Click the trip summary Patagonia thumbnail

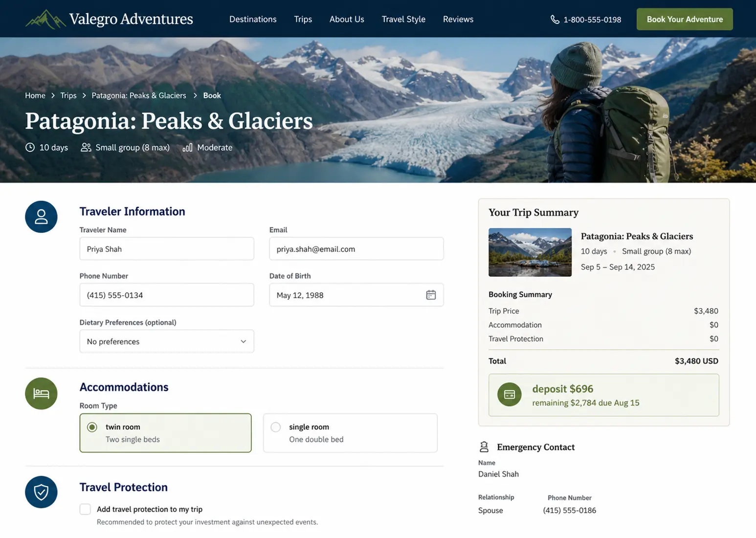(530, 252)
